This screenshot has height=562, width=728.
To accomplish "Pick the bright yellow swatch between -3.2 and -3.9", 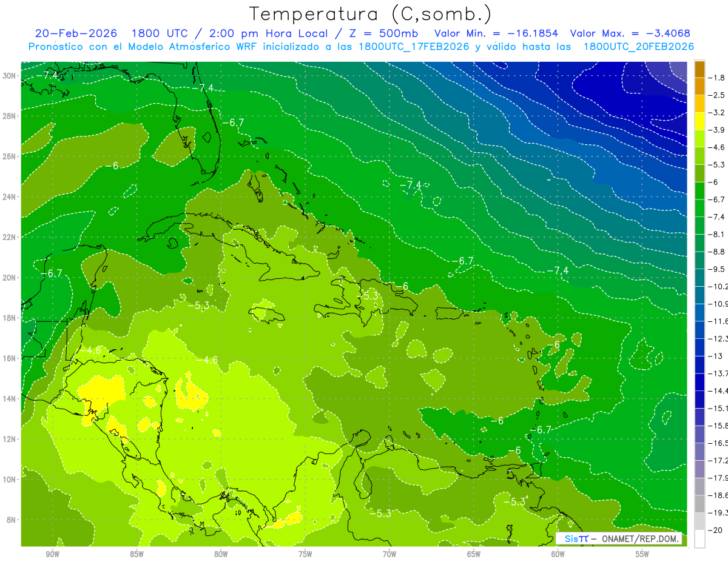I will tap(699, 121).
